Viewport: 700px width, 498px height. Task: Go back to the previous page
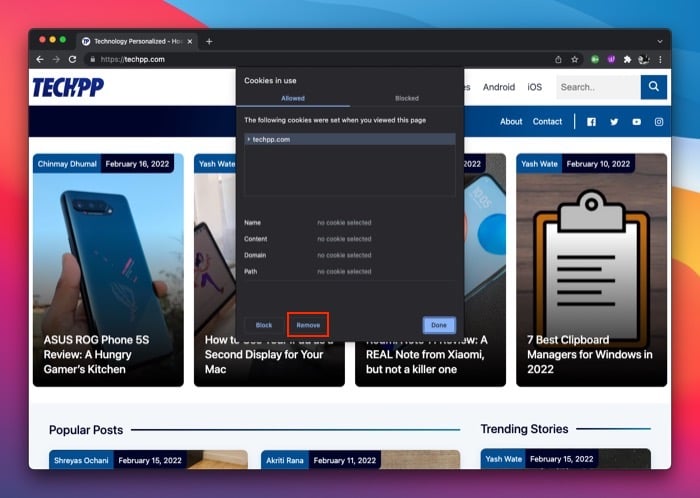click(40, 59)
